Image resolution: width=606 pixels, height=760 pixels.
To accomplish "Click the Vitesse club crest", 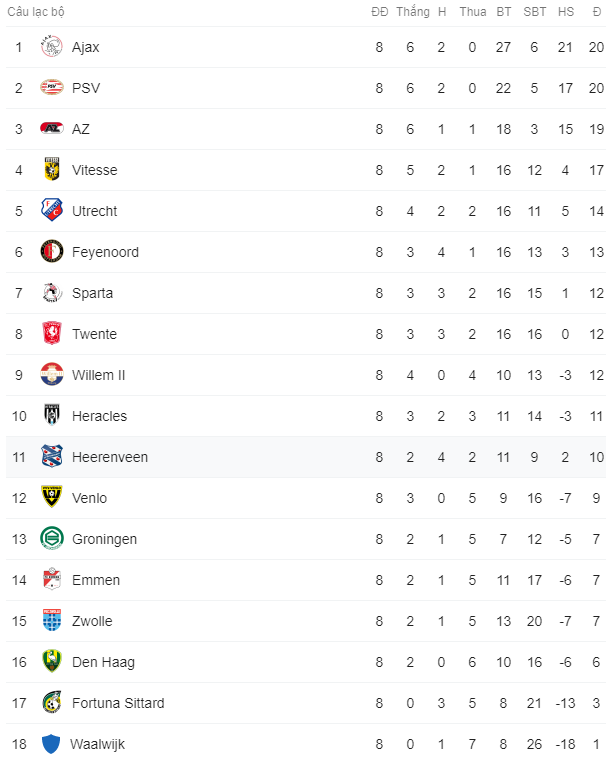I will click(x=51, y=170).
